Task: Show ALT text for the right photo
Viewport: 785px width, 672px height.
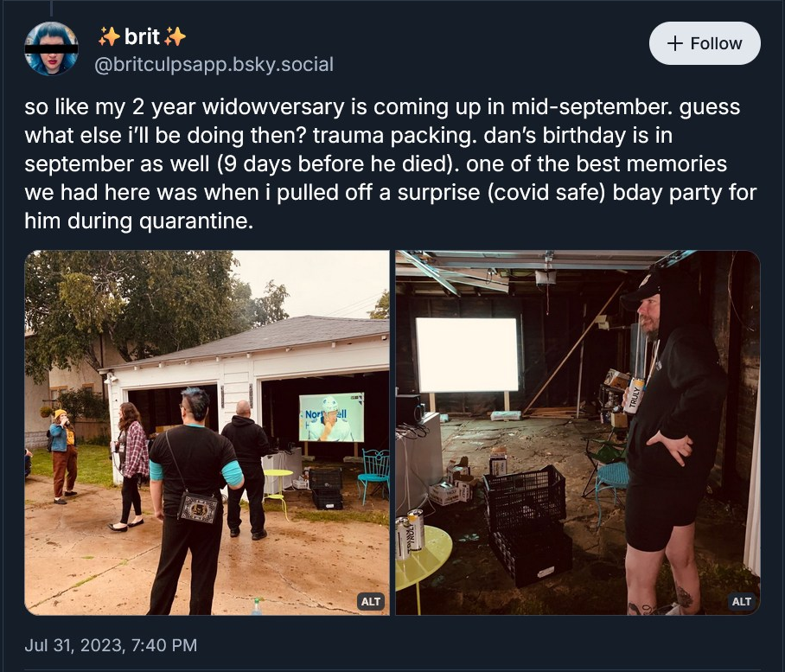Action: [741, 601]
